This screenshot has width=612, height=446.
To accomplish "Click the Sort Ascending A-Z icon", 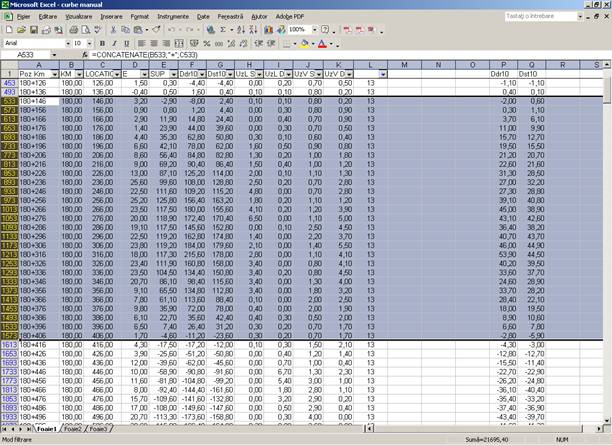I will click(241, 30).
